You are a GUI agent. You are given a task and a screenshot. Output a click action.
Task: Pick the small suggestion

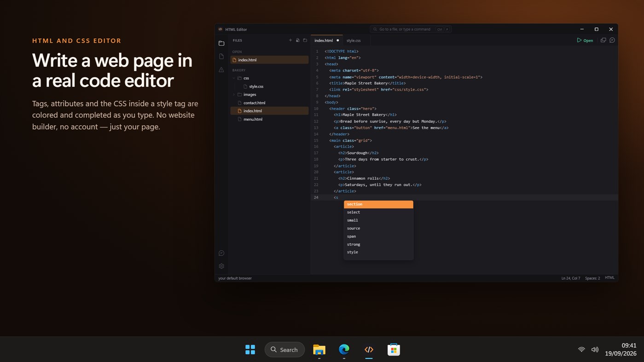coord(378,220)
